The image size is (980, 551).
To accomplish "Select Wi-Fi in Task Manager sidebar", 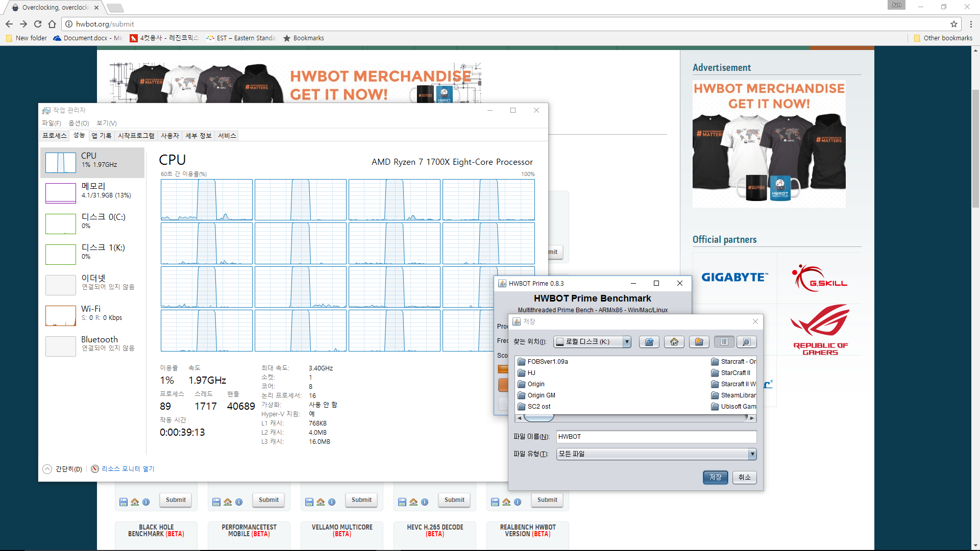I will (92, 316).
